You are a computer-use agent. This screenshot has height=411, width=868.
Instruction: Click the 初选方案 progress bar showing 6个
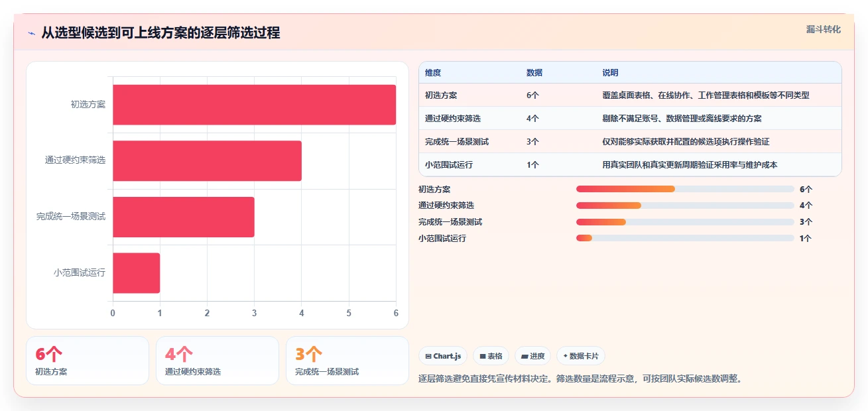[685, 189]
